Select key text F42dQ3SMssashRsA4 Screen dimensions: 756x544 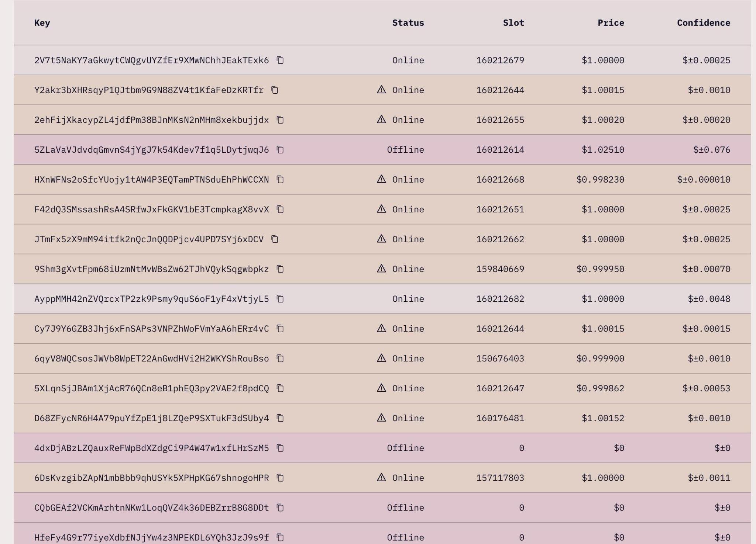pos(151,209)
